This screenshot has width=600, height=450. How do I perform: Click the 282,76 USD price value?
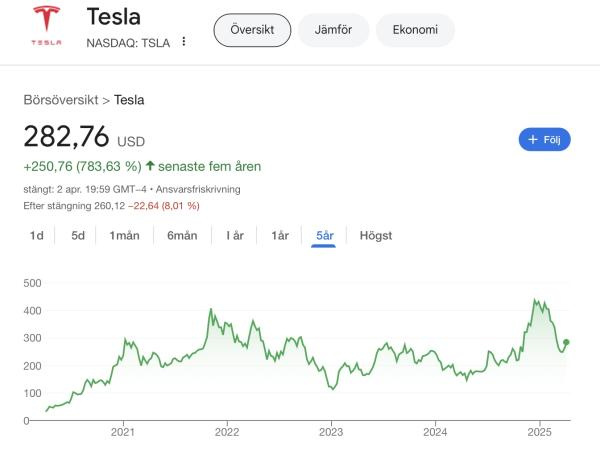coord(68,137)
